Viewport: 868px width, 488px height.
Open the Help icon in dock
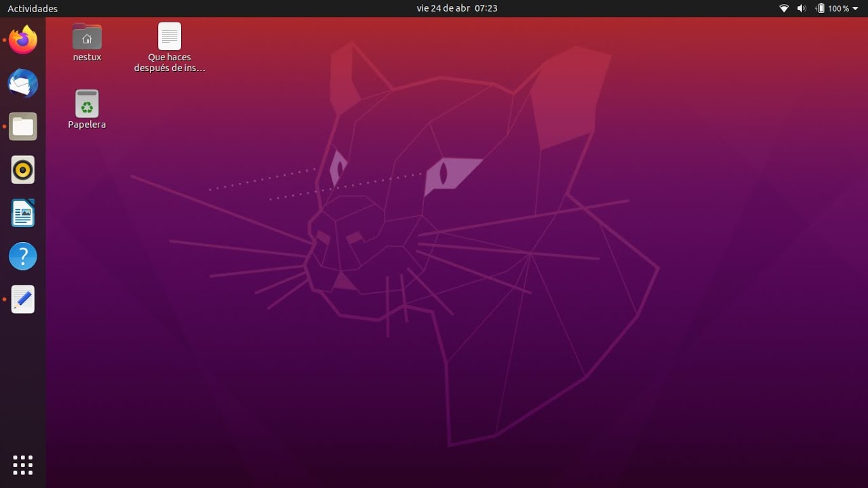click(23, 256)
